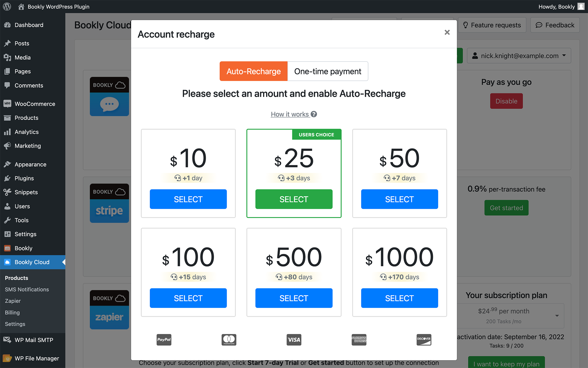The height and width of the screenshot is (368, 588).
Task: Close the Account recharge dialog
Action: click(447, 33)
